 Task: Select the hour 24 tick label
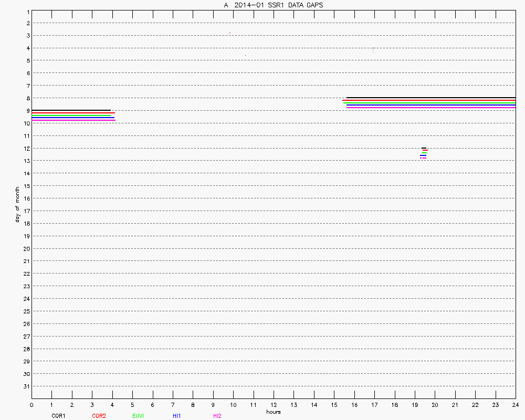click(x=515, y=405)
